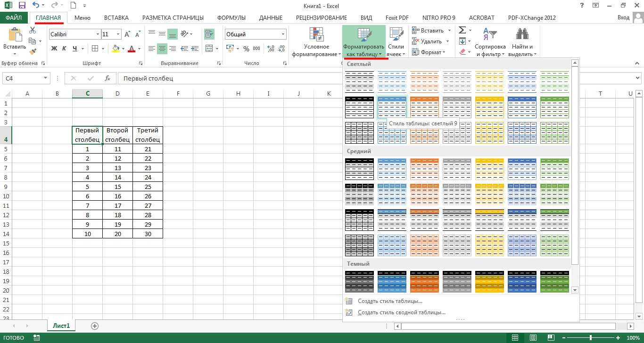The image size is (644, 343).
Task: Click the accounting number format icon
Action: 230,48
